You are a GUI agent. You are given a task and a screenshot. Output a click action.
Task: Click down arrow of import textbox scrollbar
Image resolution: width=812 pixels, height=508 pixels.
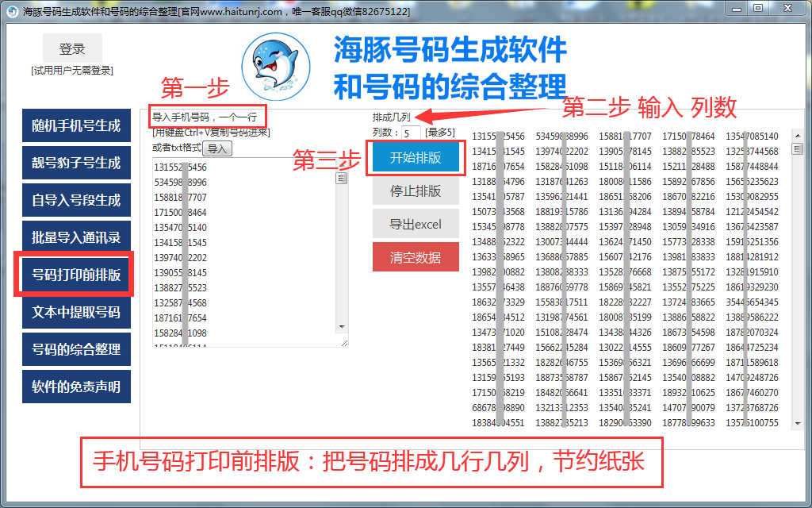(x=342, y=326)
